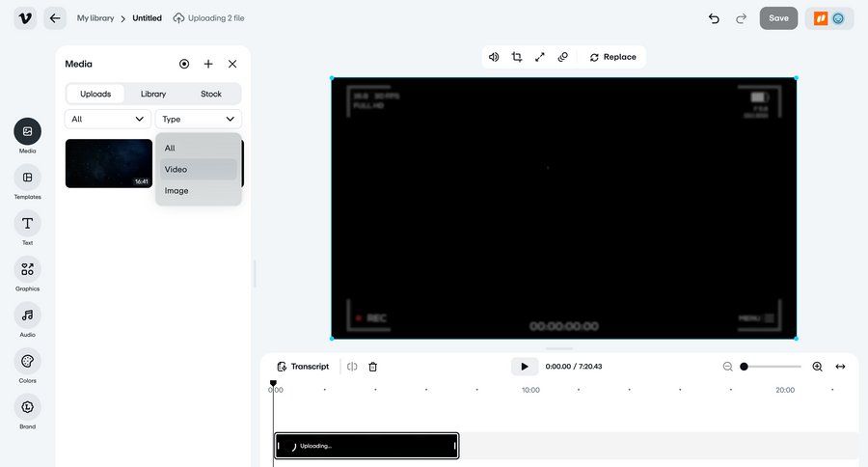Image resolution: width=868 pixels, height=467 pixels.
Task: Redo the last action
Action: coord(741,18)
